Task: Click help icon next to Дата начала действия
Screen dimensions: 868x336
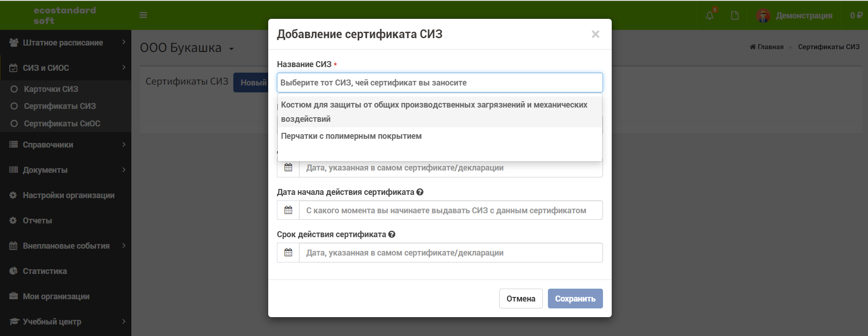Action: 420,192
